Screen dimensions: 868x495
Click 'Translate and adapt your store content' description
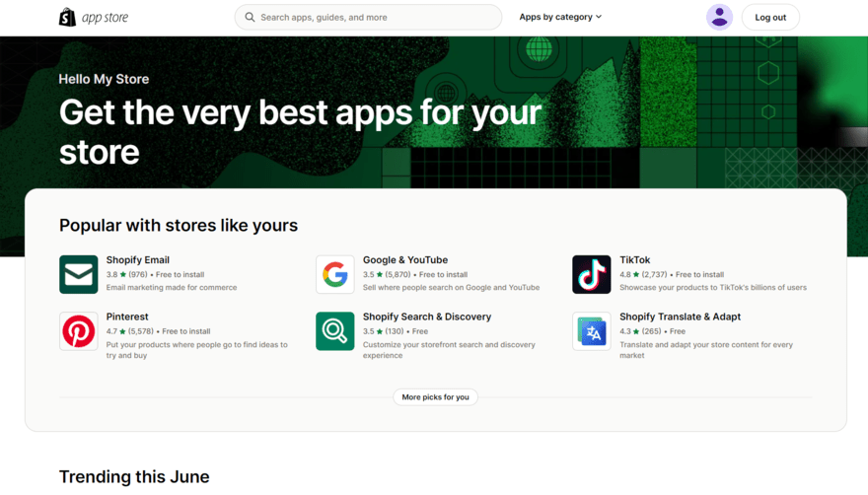706,350
